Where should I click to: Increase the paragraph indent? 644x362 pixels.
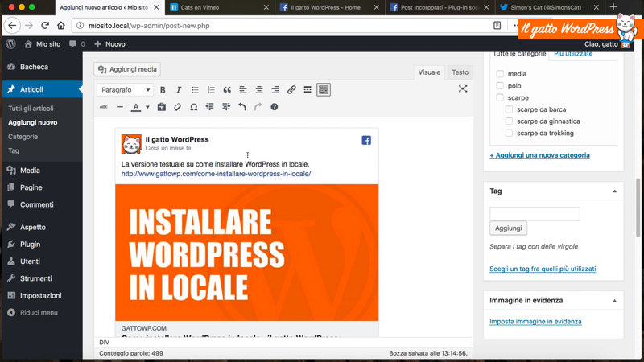tap(226, 107)
